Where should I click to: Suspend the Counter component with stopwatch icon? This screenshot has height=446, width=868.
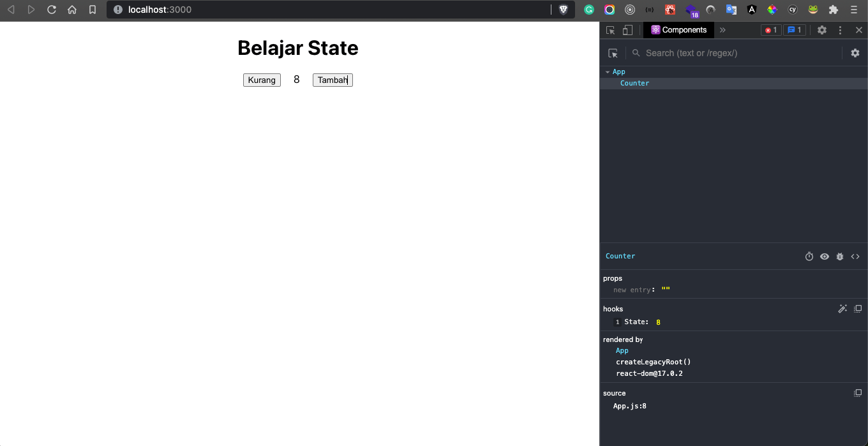(809, 256)
